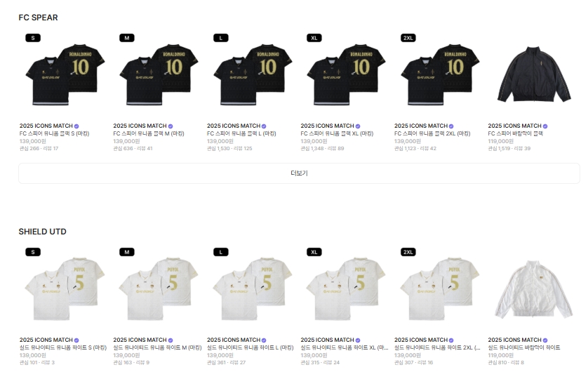Viewport: 588px width, 372px height.
Task: Open white Puyol jersey size L image
Action: coord(253,288)
